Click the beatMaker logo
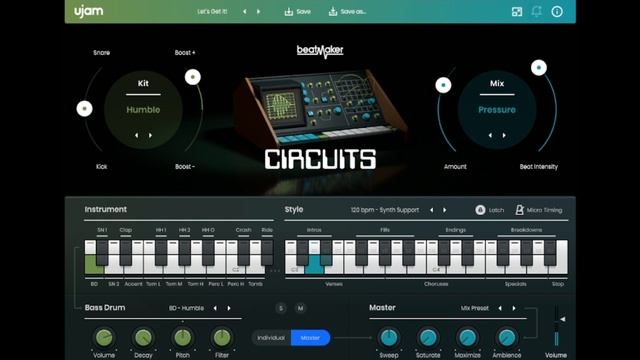 click(320, 51)
